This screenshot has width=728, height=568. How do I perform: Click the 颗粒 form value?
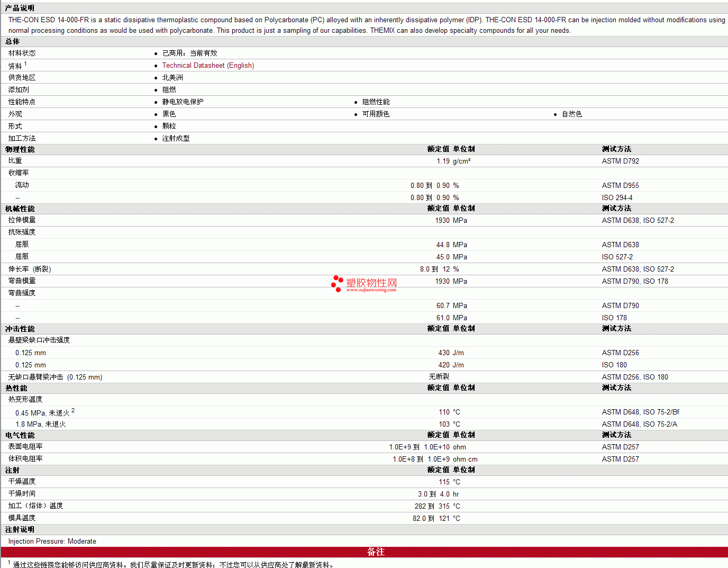(169, 127)
